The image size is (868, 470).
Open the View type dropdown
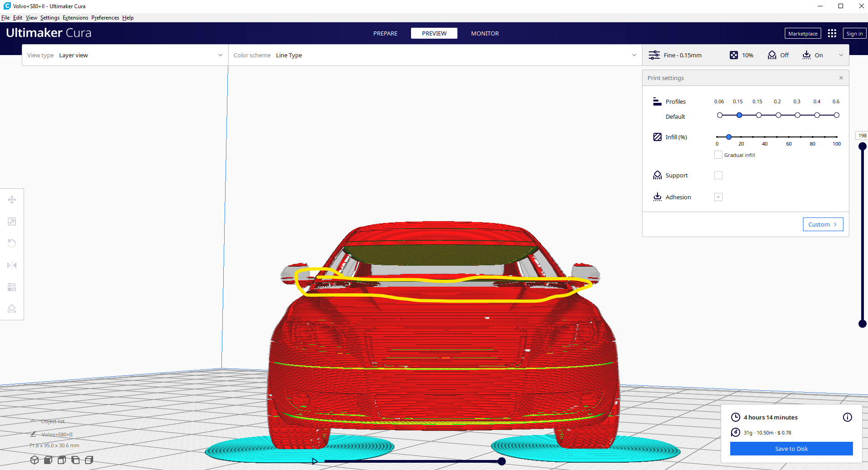click(125, 55)
